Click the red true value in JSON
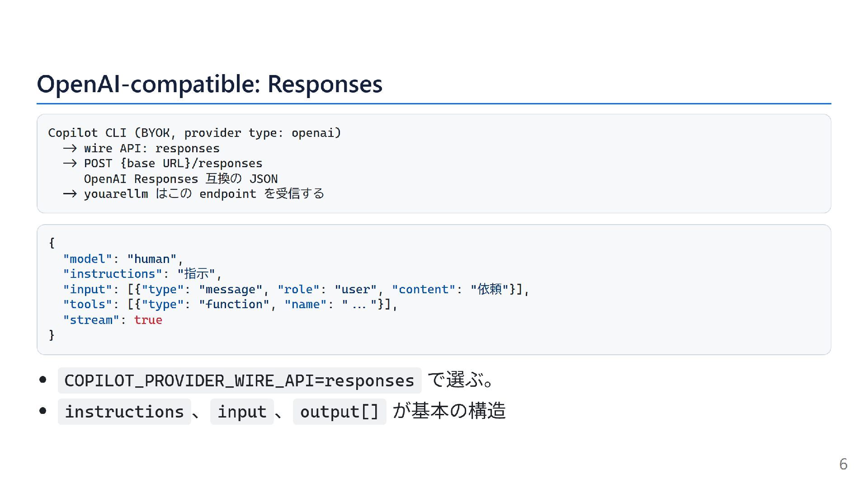This screenshot has height=488, width=868. (x=148, y=320)
